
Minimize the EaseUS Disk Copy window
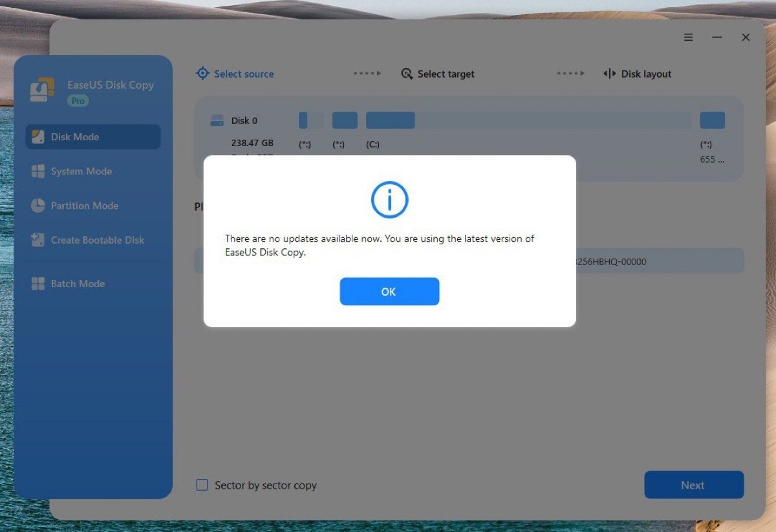(x=717, y=37)
